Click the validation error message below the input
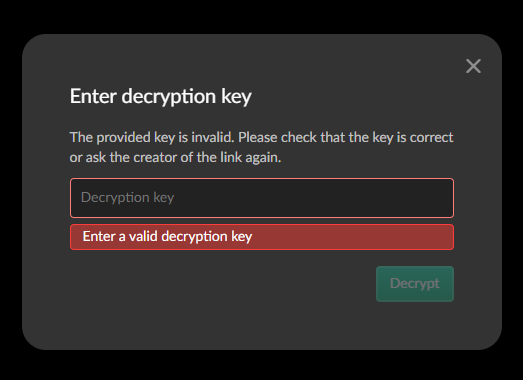 click(x=262, y=237)
